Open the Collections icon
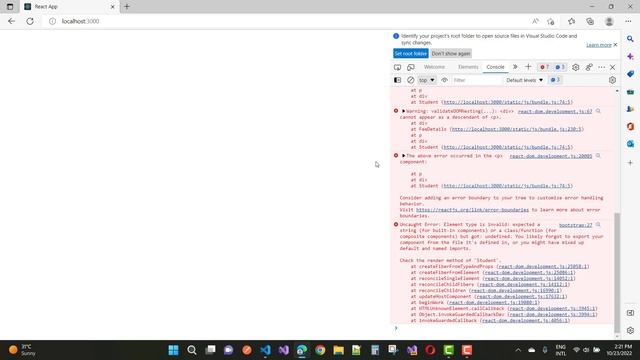Screen dimensions: 640x360 pos(590,21)
